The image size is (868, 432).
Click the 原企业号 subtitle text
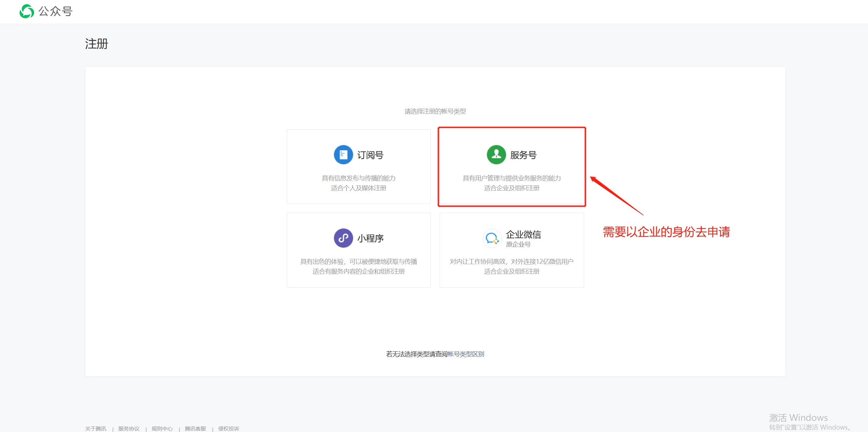click(518, 244)
